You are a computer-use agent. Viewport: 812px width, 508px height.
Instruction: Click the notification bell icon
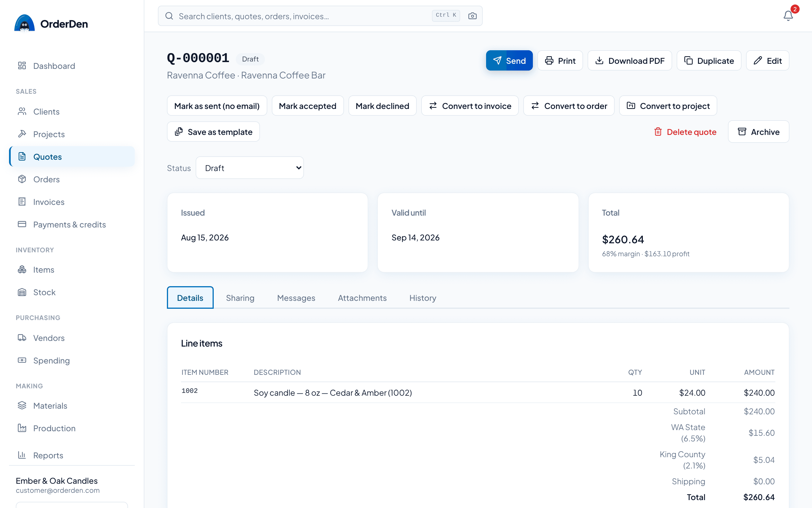pyautogui.click(x=788, y=16)
